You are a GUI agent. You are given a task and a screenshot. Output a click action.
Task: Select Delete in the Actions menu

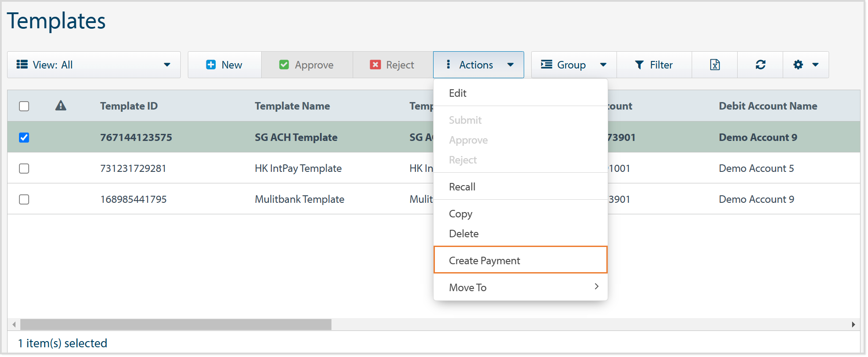tap(464, 234)
